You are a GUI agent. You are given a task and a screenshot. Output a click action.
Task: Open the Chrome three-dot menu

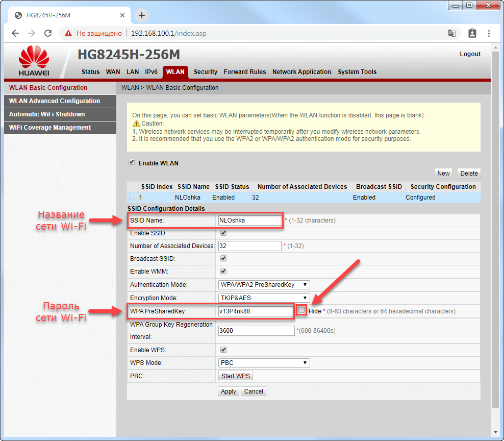pos(489,33)
